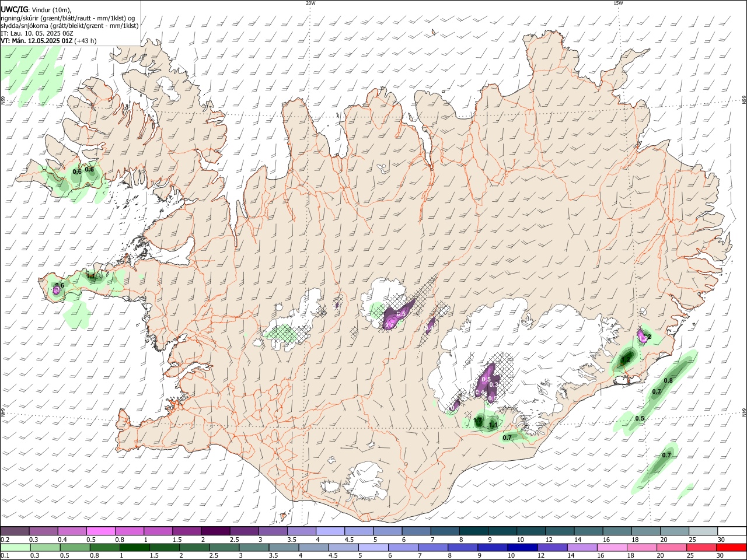
Task: Click the '(+43 h)' forecast offset text
Action: click(x=85, y=41)
